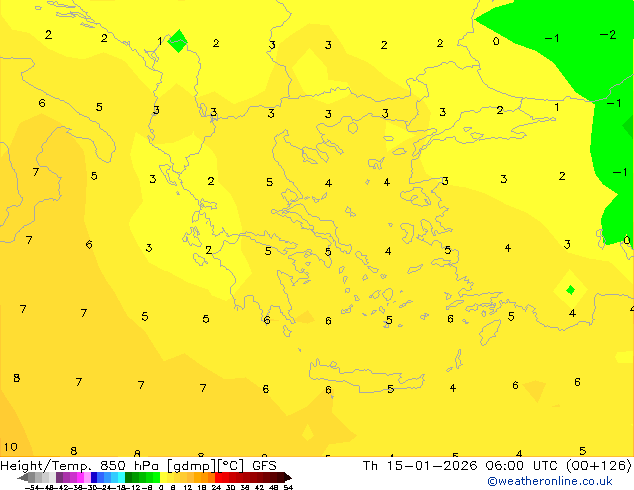Click the '54' label under the color scale
This screenshot has height=490, width=634.
[x=288, y=487]
